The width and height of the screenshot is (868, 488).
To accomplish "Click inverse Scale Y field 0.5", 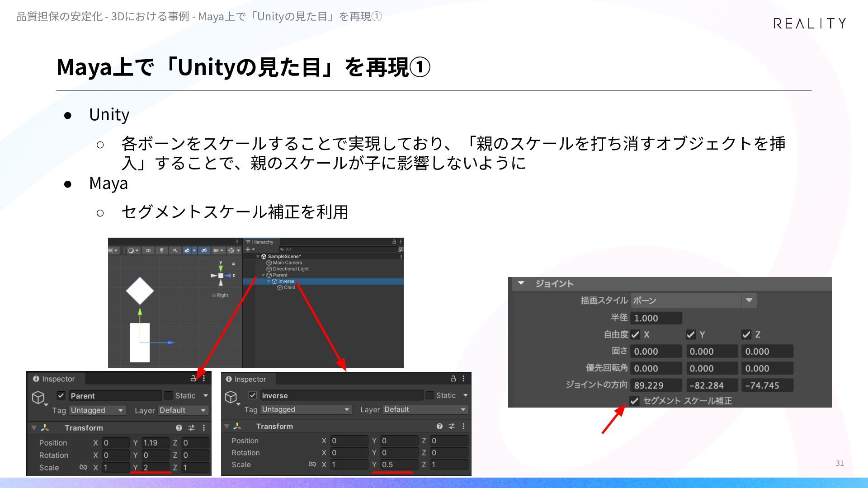I will (400, 465).
